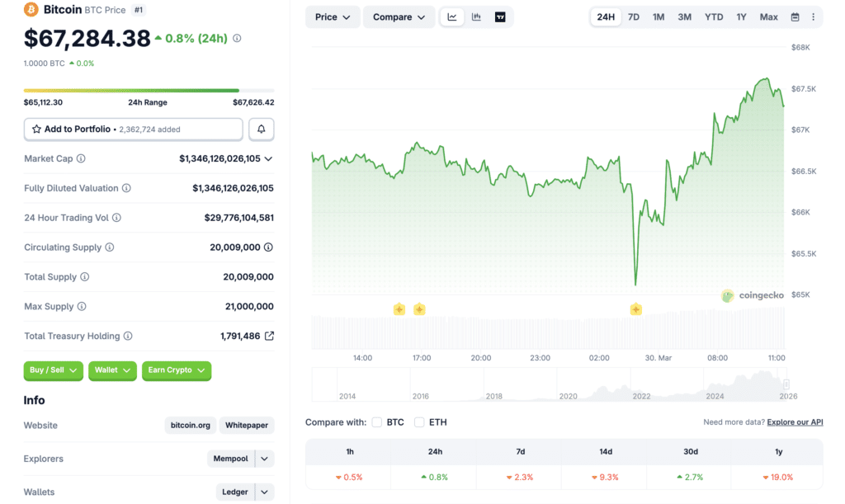
Task: Expand the Compare dropdown
Action: pos(399,17)
